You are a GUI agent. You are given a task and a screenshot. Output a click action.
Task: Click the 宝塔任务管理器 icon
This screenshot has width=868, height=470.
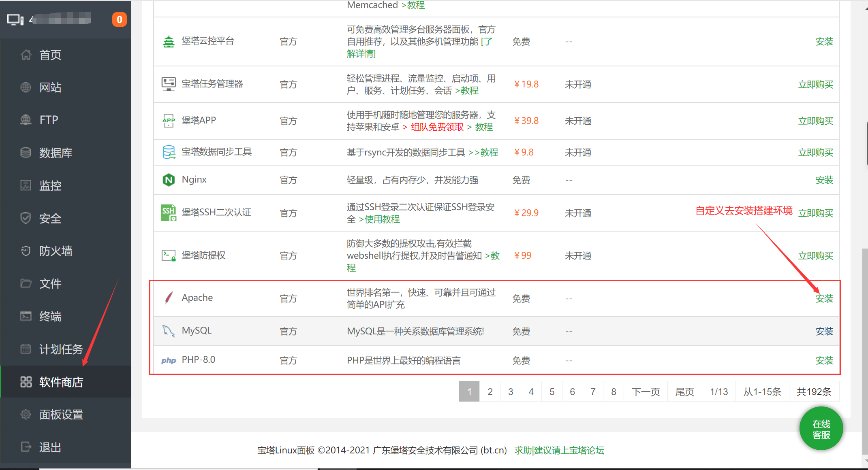pyautogui.click(x=169, y=84)
